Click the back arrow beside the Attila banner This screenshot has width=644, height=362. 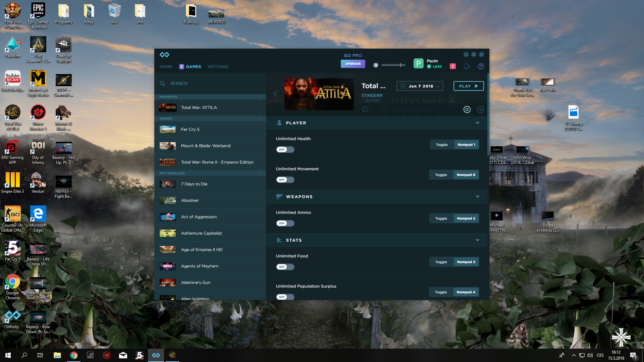coord(275,94)
